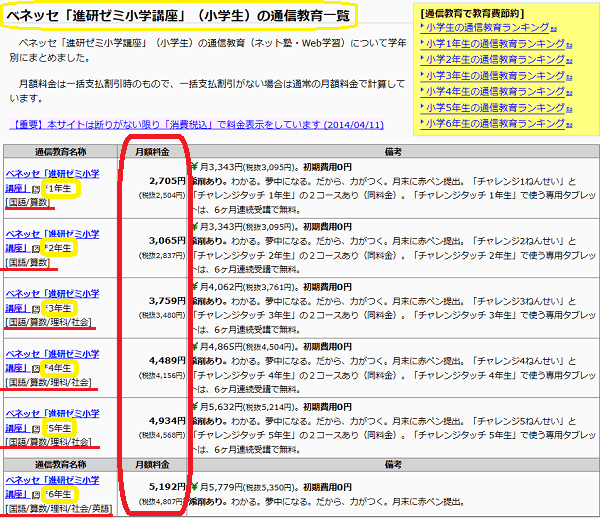Open the 小学2年生の通信教育ランキング link
The height and width of the screenshot is (518, 600).
click(x=496, y=60)
